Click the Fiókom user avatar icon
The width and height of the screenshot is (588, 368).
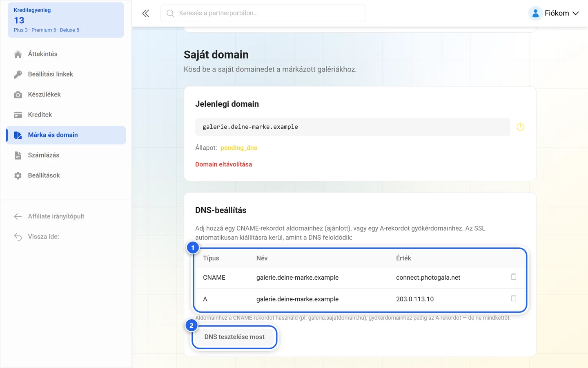tap(535, 13)
